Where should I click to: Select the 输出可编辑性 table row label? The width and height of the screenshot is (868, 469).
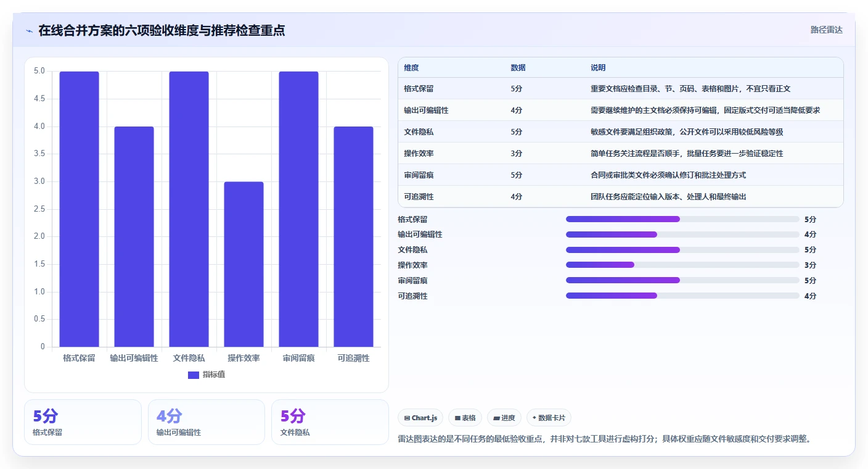426,110
